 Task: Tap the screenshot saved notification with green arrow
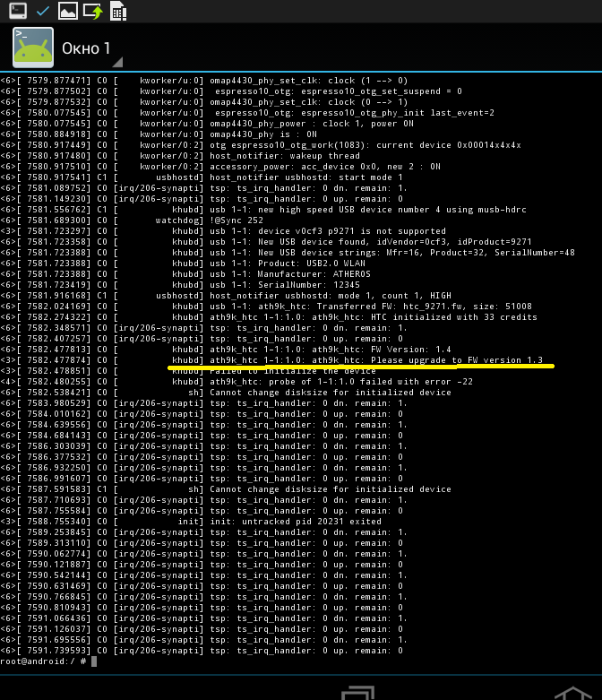click(93, 11)
